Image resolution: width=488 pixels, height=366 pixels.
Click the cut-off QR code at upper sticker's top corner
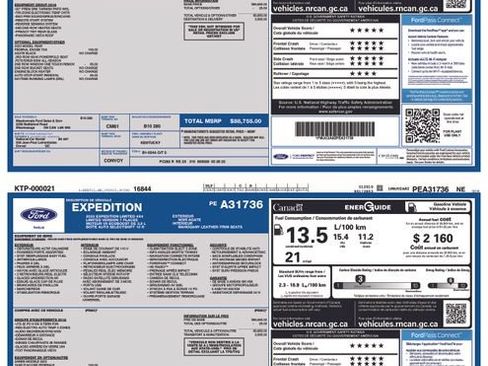click(x=456, y=4)
